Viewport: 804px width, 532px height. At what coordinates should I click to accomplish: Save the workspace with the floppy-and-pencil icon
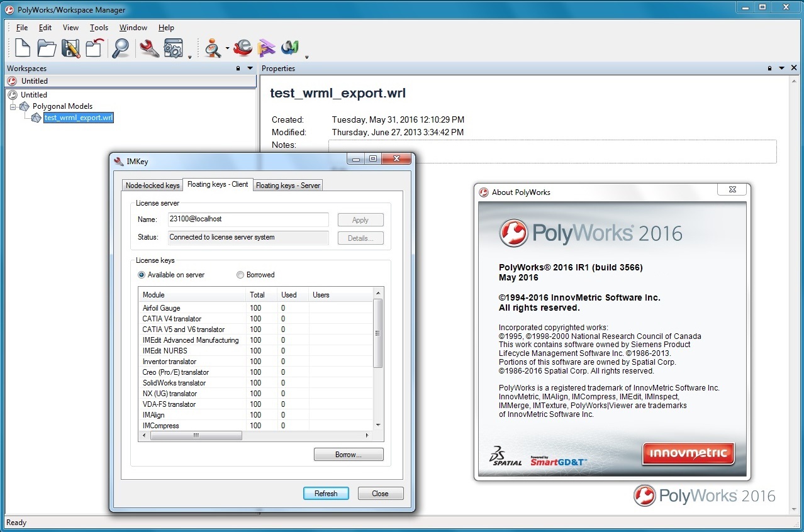tap(71, 48)
